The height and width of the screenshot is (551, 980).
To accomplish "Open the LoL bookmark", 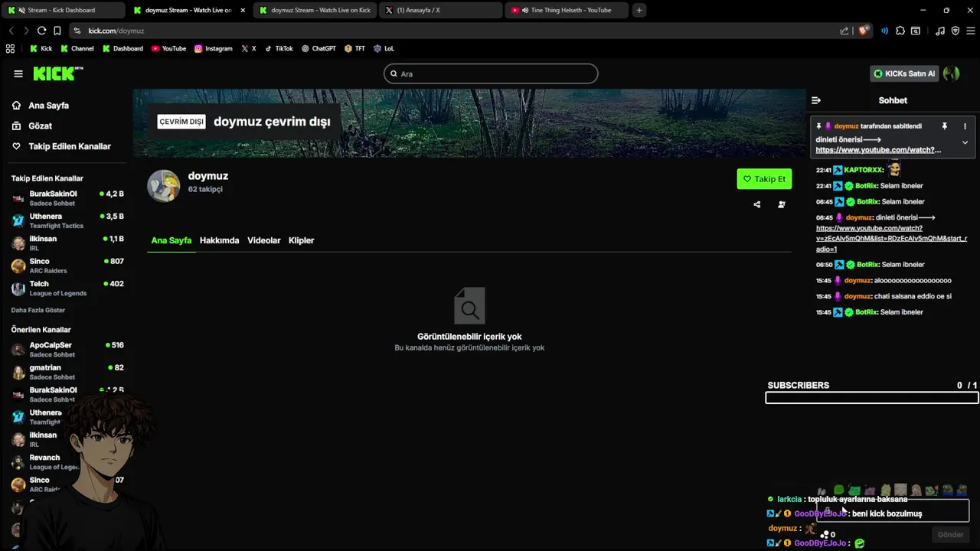I will (384, 48).
